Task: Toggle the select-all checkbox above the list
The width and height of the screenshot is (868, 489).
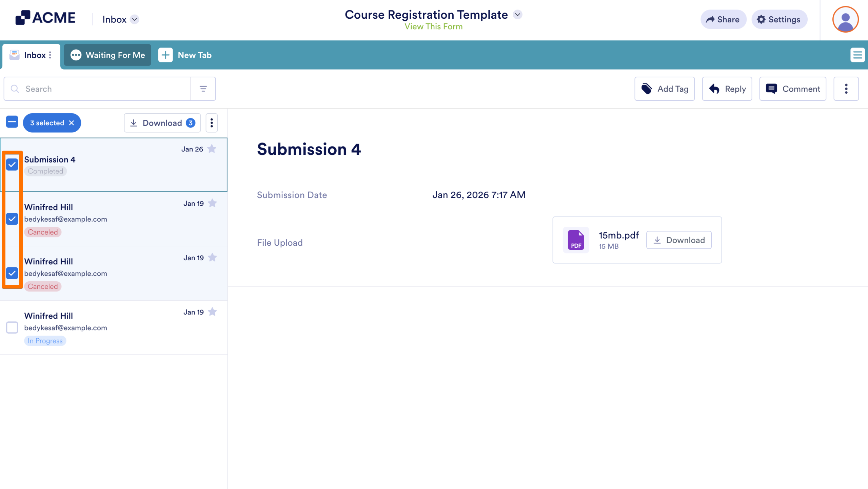Action: [12, 122]
